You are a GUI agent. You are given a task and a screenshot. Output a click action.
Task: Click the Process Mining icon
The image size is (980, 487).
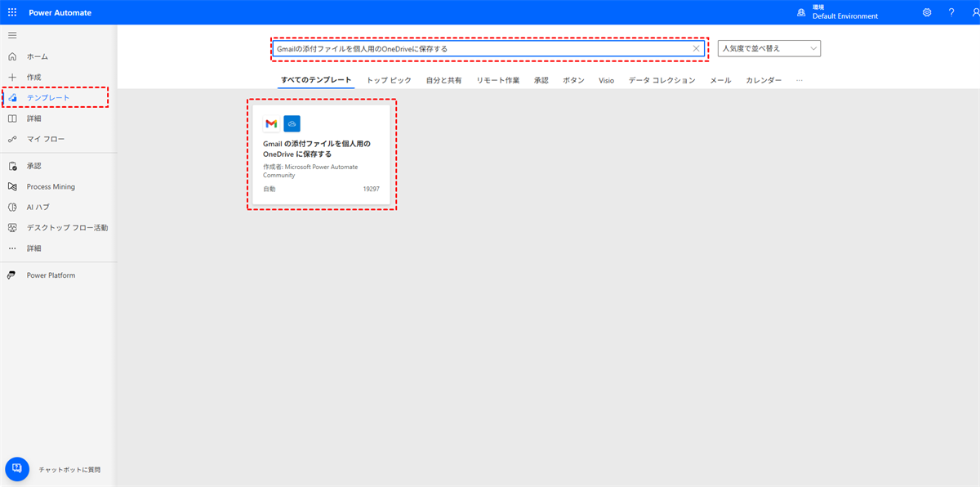coord(12,186)
